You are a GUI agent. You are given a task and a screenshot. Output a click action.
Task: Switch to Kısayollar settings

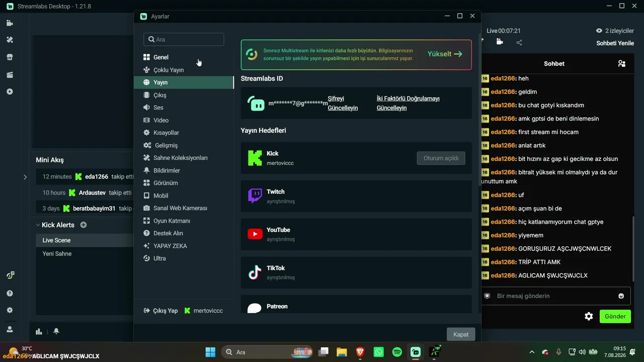coord(184,133)
